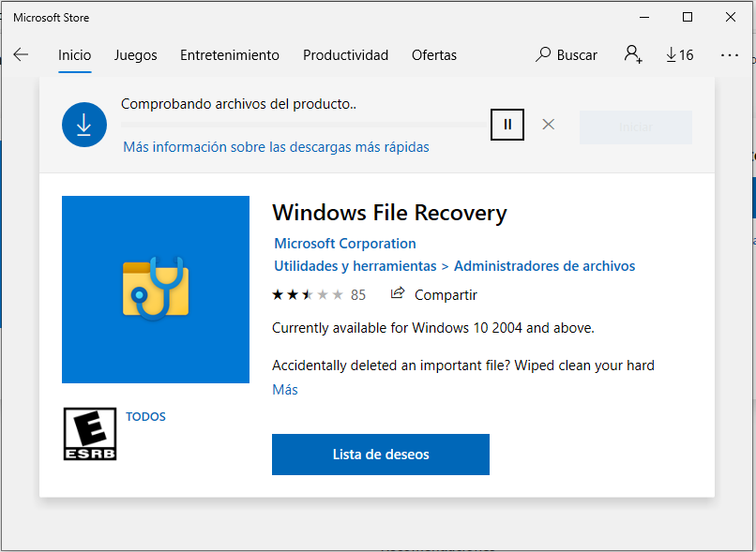Open Utilidades y herramientas category link
The width and height of the screenshot is (756, 552).
pos(355,266)
